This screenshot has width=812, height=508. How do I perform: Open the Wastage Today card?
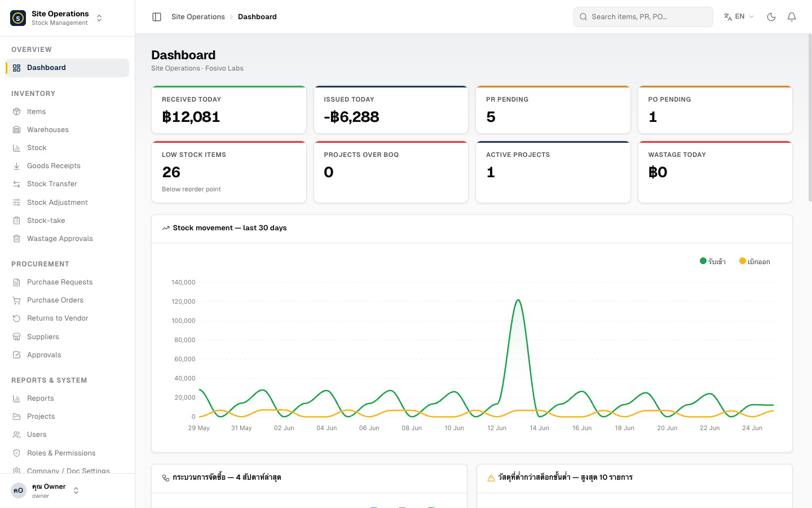(715, 172)
